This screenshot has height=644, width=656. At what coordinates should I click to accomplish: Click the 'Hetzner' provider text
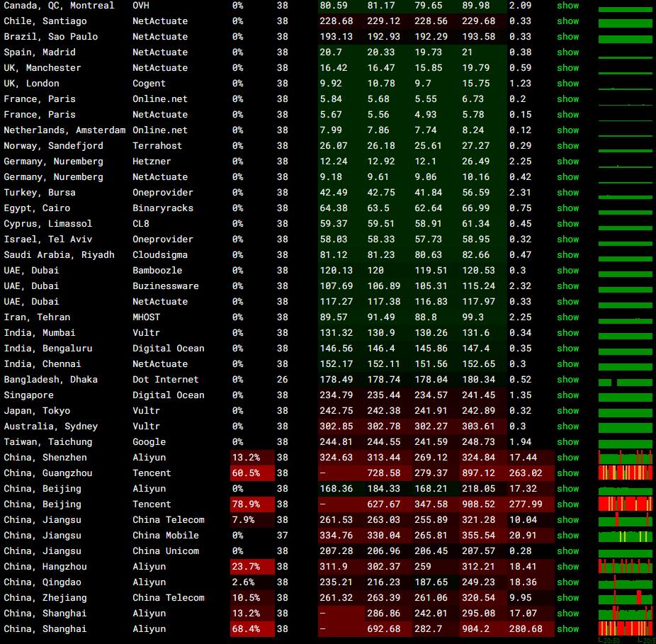(x=152, y=161)
